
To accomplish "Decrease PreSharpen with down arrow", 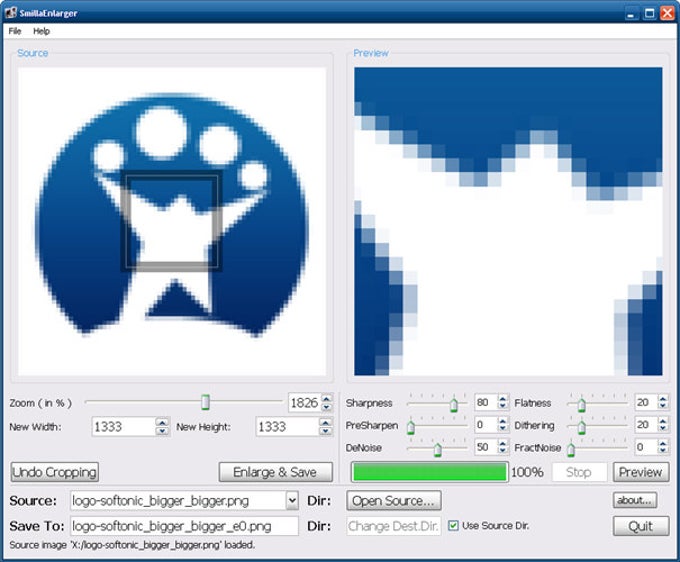I will click(503, 428).
